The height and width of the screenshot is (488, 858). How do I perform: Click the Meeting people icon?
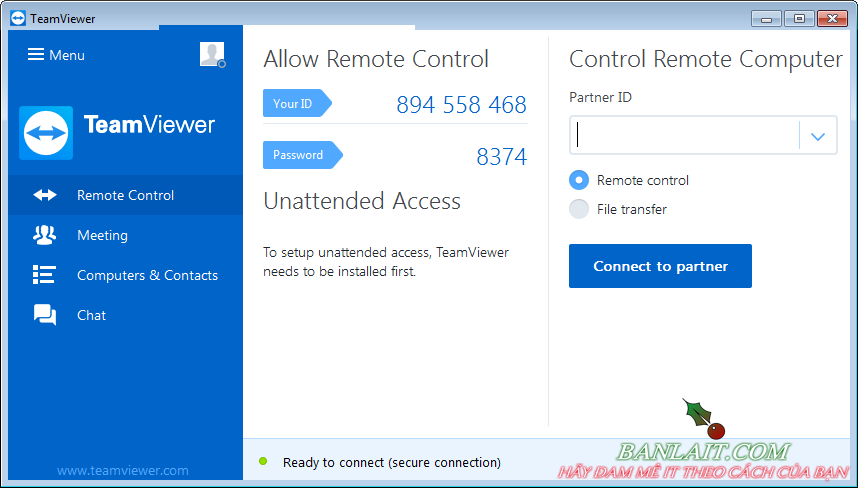[x=45, y=236]
